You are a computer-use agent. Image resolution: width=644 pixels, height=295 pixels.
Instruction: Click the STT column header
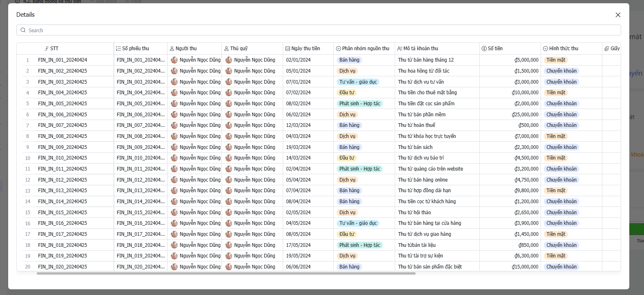65,49
